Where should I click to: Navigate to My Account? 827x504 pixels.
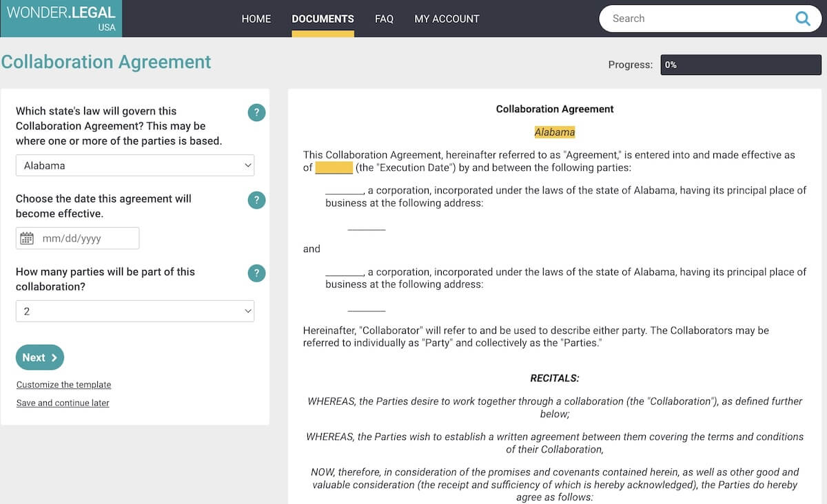coord(447,19)
